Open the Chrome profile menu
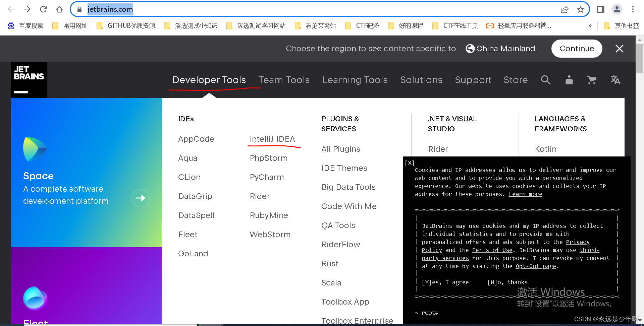The image size is (644, 326). pos(617,9)
